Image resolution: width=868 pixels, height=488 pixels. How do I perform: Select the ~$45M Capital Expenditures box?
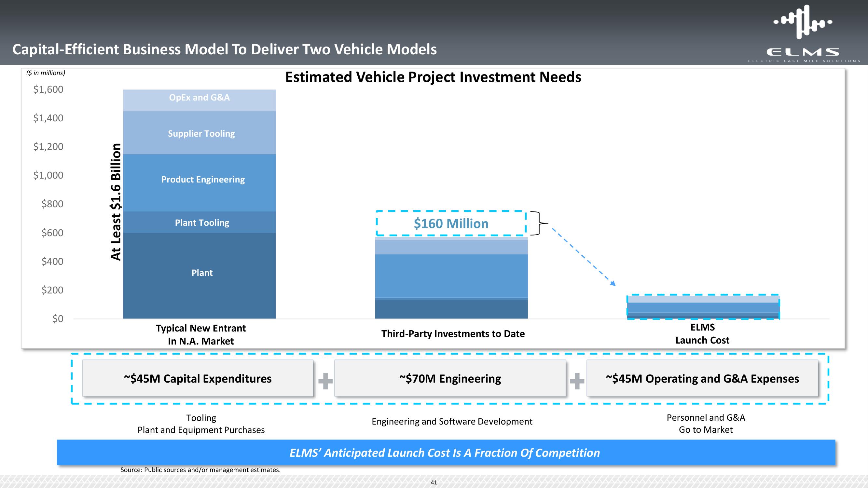198,378
